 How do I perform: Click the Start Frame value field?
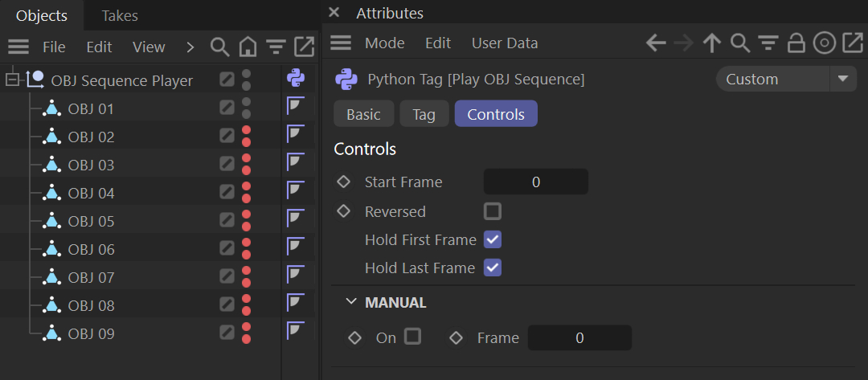click(x=536, y=182)
